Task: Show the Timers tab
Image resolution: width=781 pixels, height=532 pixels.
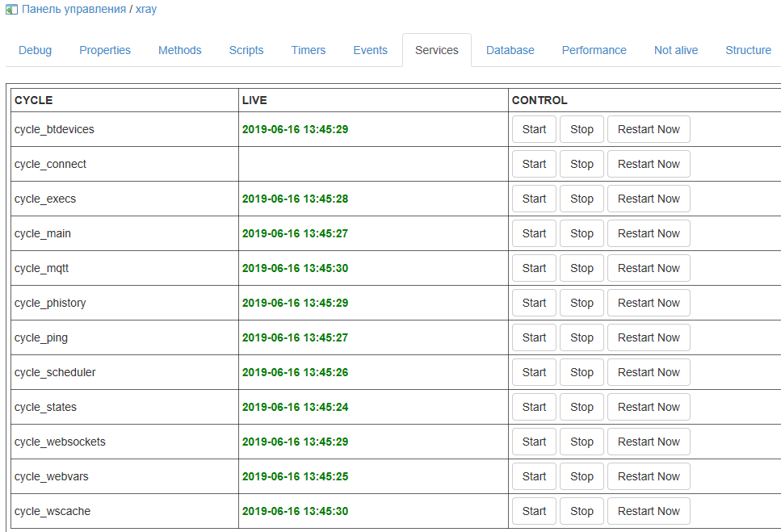Action: point(309,50)
